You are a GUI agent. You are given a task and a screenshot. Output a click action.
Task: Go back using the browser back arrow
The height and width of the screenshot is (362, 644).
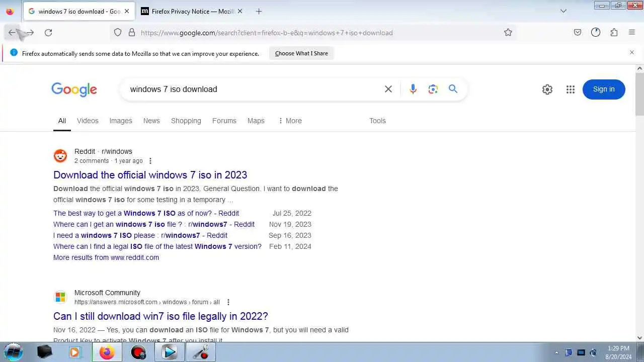pyautogui.click(x=12, y=33)
